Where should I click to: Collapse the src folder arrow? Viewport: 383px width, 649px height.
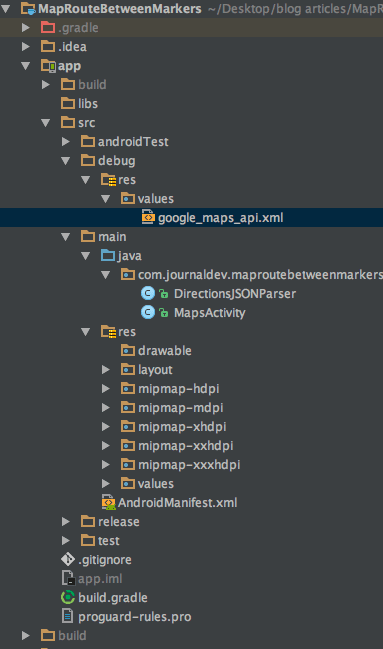[x=46, y=123]
